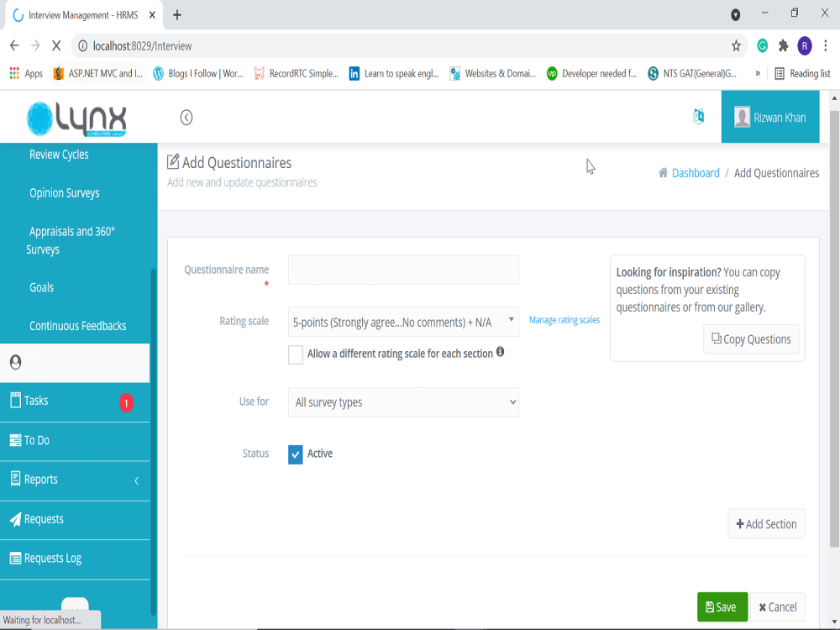Screen dimensions: 840x630
Task: Open Opinion Surveys in the sidebar
Action: 65,193
